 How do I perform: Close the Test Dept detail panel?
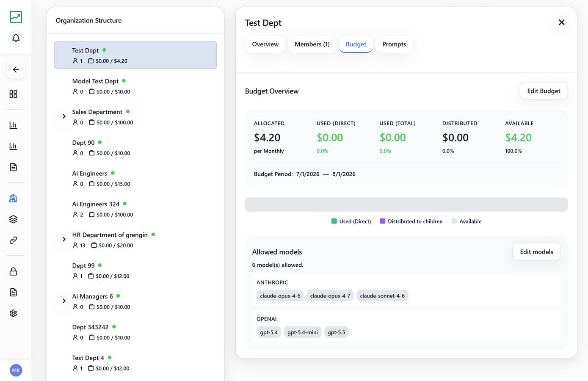(562, 22)
